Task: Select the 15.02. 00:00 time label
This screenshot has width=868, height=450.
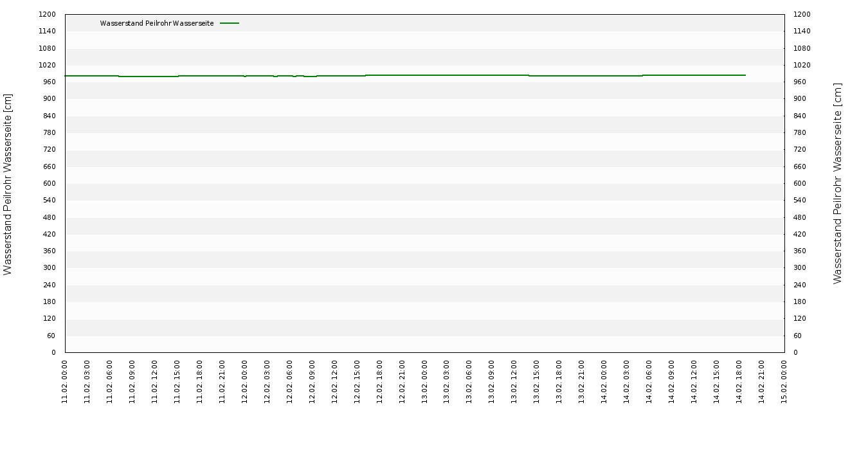Action: [784, 382]
